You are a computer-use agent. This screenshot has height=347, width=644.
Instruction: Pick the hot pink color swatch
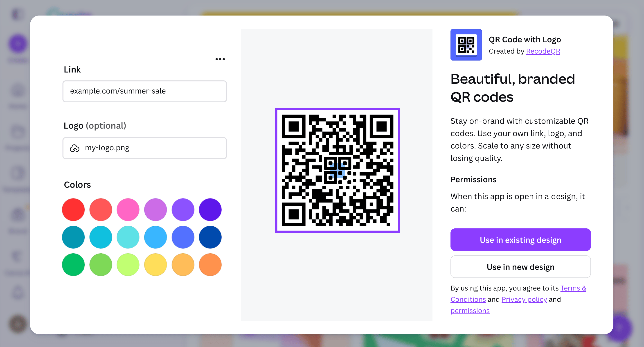pos(128,210)
